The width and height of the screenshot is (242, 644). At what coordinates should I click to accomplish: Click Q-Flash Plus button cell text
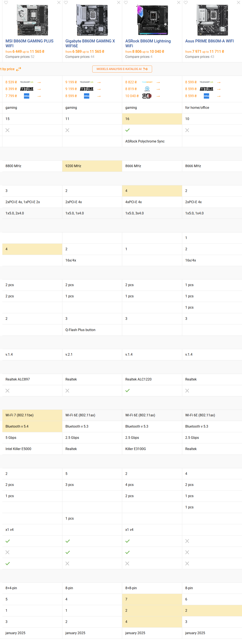pos(80,330)
